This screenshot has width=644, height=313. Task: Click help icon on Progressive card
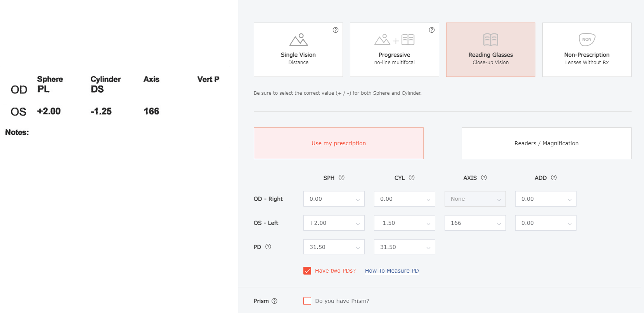[x=432, y=30]
